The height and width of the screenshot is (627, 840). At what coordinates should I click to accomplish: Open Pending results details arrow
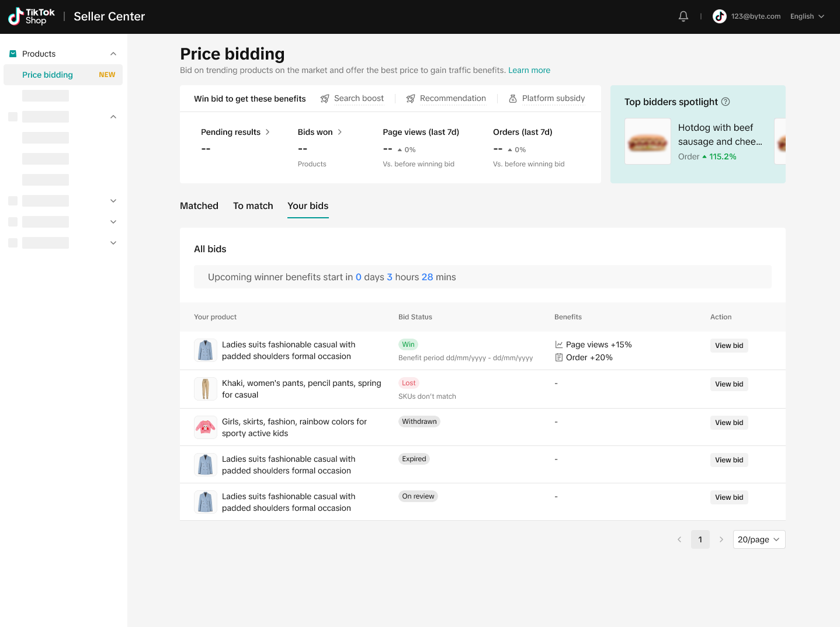pyautogui.click(x=268, y=132)
